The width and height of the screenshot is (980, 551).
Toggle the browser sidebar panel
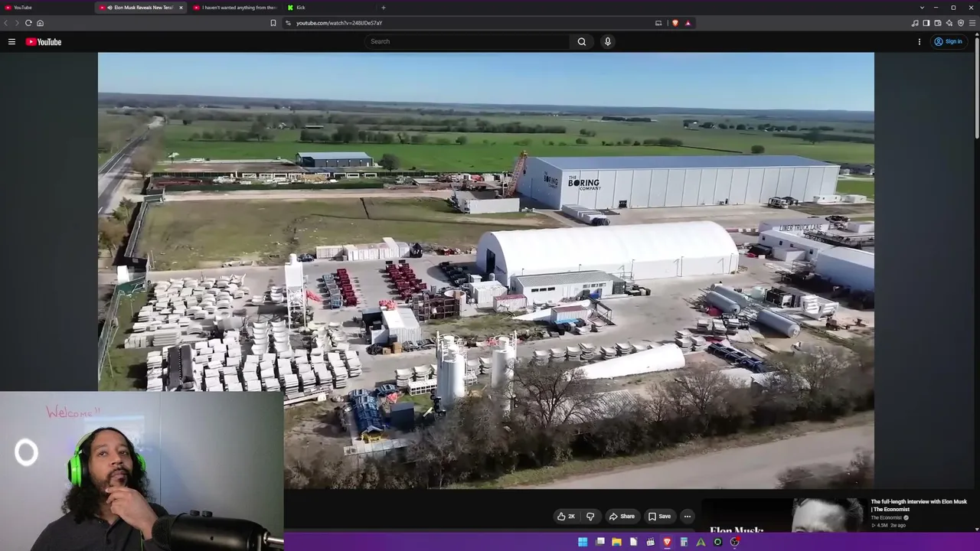click(926, 23)
